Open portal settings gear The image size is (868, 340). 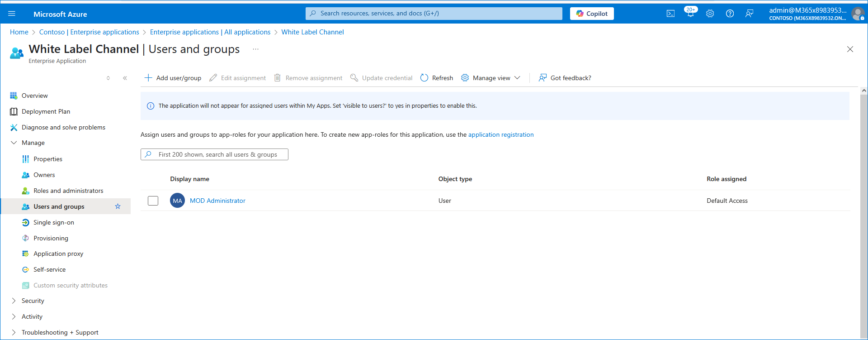pyautogui.click(x=710, y=14)
